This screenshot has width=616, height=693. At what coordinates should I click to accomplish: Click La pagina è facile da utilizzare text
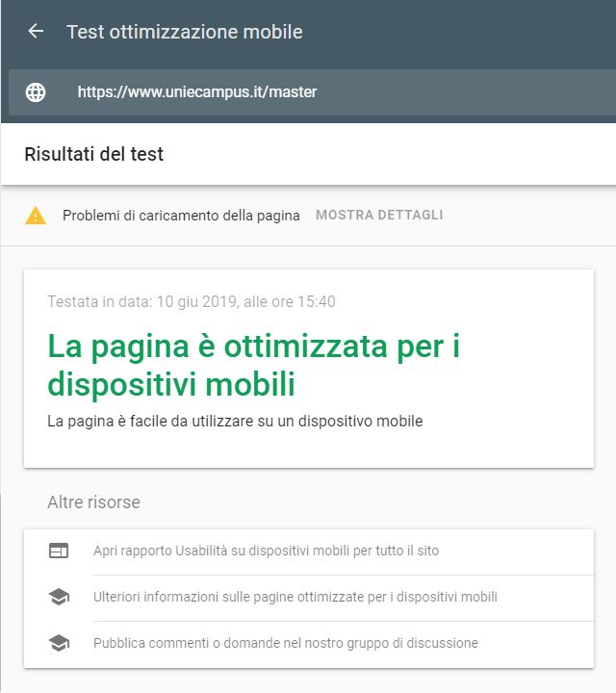point(235,422)
